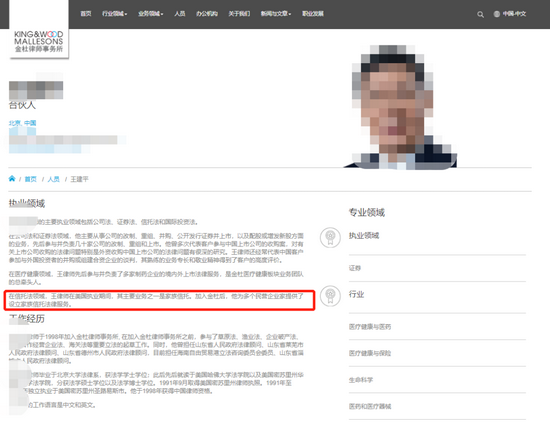
Task: Click the badge icon beside 行业
Action: point(330,296)
